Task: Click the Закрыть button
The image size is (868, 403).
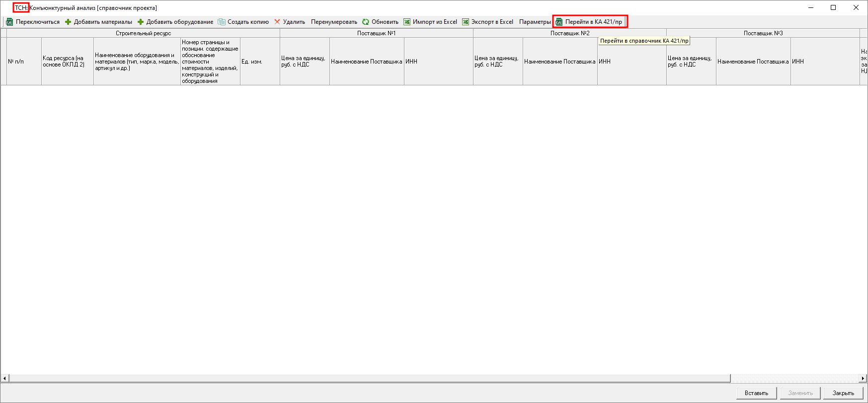Action: point(843,393)
